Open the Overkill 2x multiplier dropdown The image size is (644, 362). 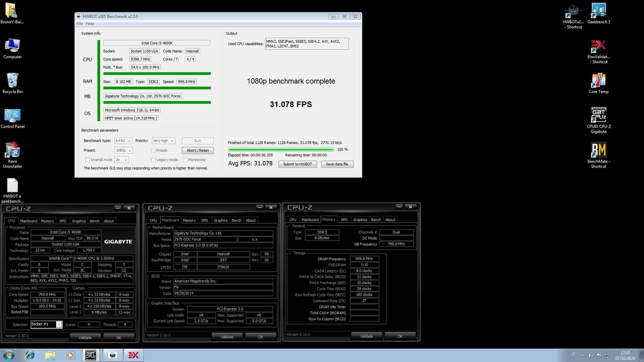(121, 160)
